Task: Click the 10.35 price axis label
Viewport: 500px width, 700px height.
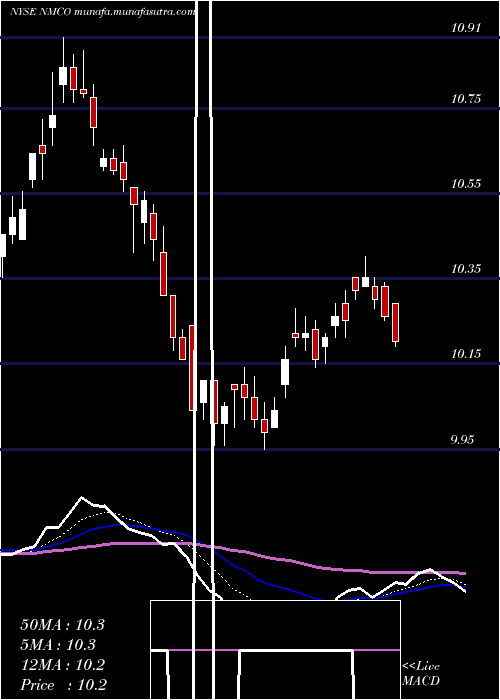Action: pos(466,269)
